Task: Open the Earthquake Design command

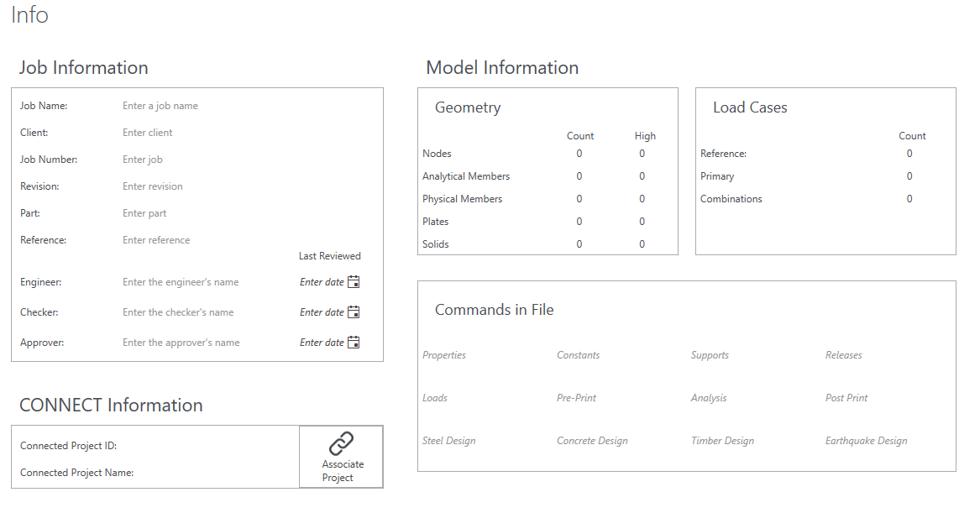Action: (867, 441)
